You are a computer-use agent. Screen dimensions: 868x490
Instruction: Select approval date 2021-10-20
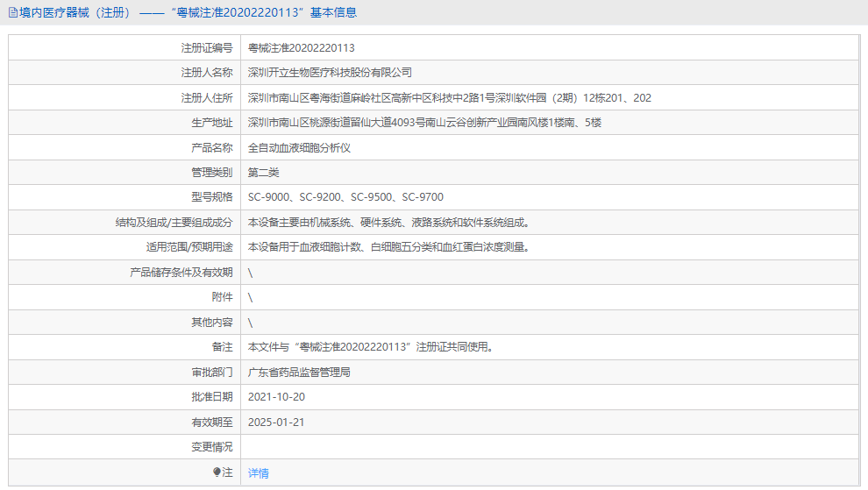pyautogui.click(x=276, y=397)
